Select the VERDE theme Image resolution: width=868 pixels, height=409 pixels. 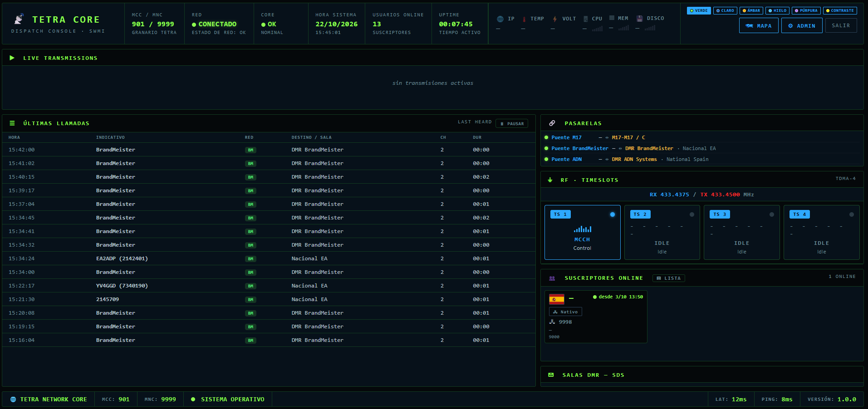pyautogui.click(x=699, y=10)
